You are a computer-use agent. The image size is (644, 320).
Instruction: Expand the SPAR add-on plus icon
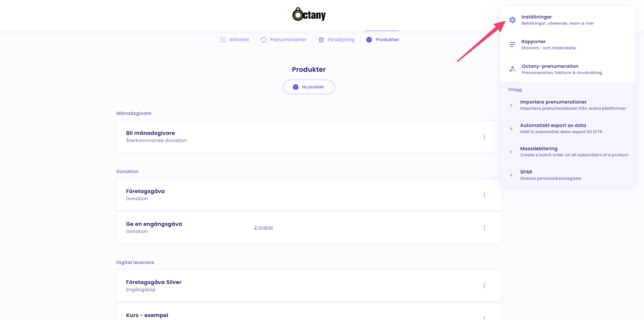pyautogui.click(x=511, y=175)
